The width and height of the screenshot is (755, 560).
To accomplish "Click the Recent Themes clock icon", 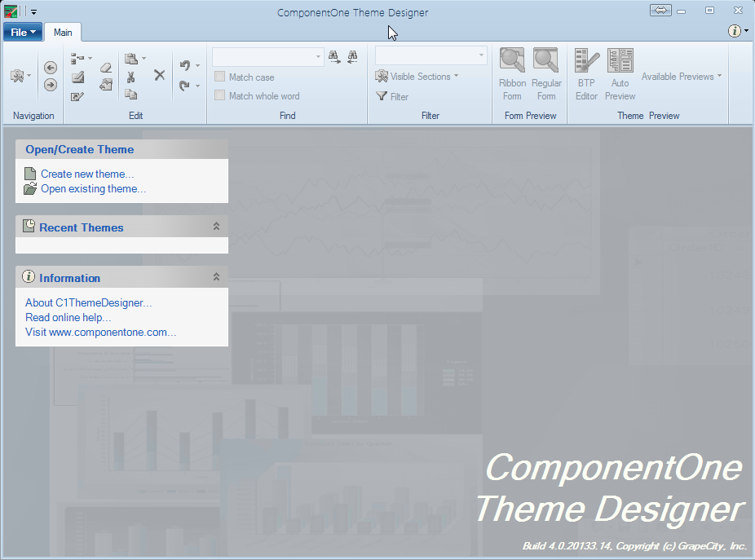I will pos(29,226).
